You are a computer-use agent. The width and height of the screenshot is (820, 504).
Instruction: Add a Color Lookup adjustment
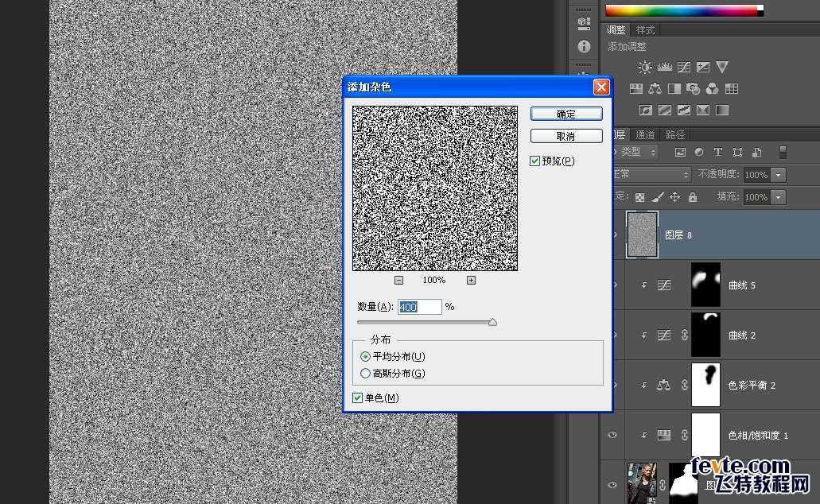point(732,88)
